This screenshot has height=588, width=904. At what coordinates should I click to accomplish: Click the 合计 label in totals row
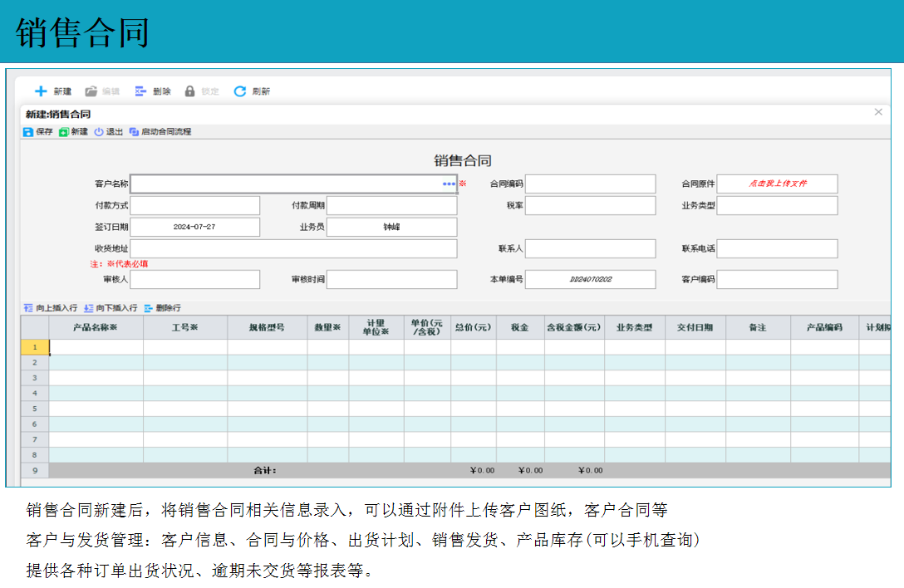point(264,470)
